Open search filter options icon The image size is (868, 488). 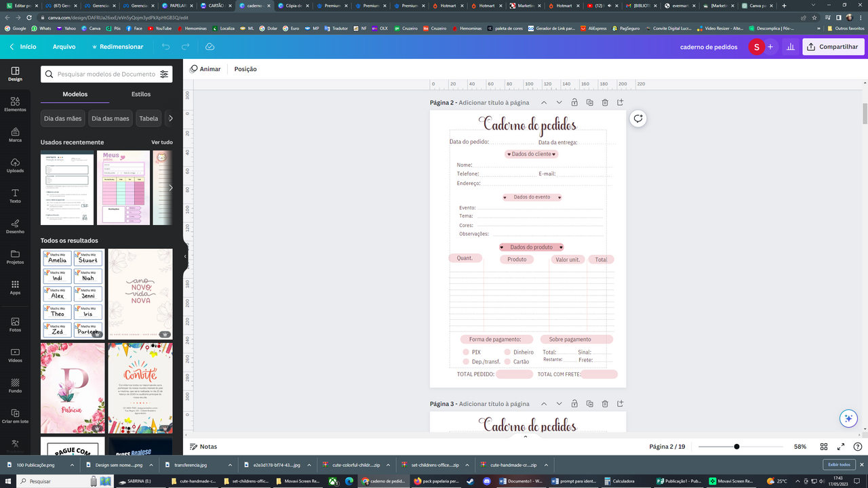click(x=164, y=74)
